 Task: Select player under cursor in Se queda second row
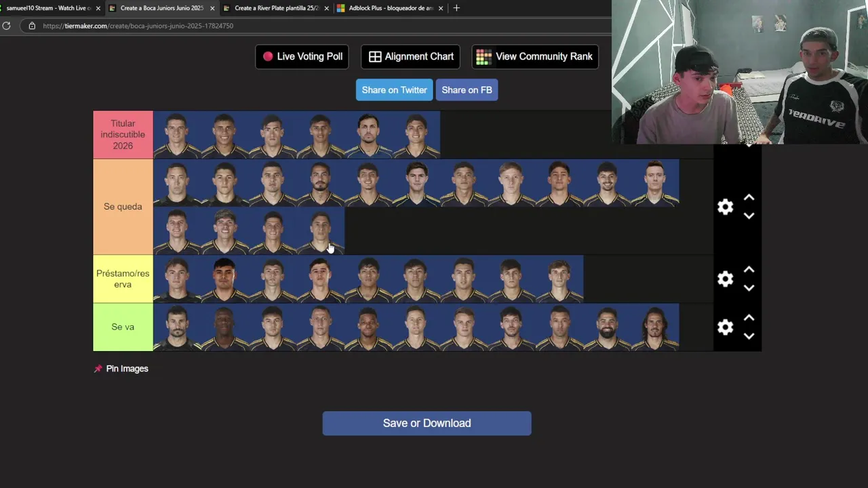[x=321, y=231]
